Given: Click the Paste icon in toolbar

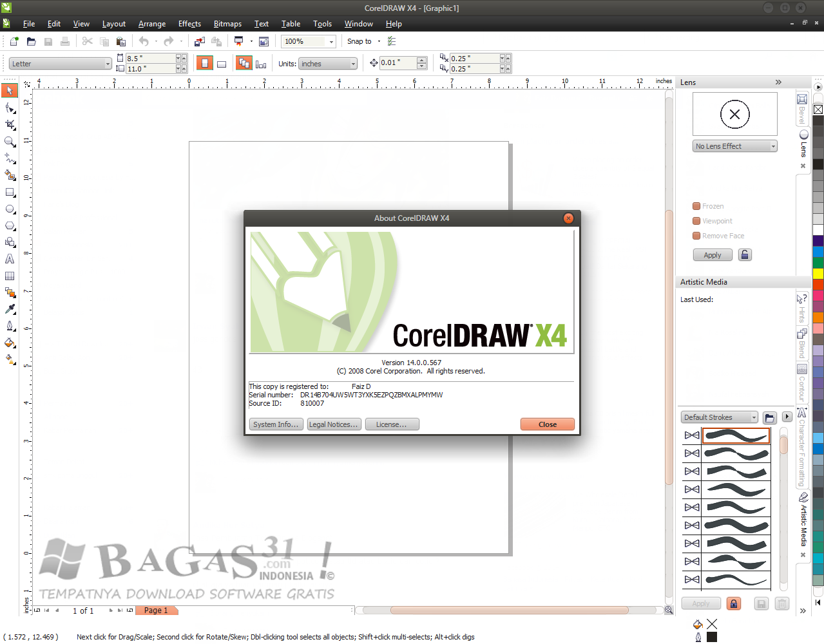Looking at the screenshot, I should click(120, 41).
